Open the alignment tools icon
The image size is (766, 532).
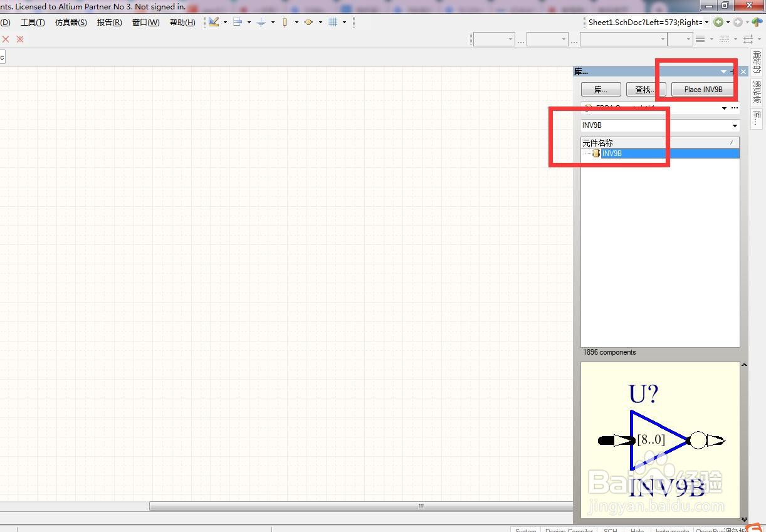coord(238,22)
